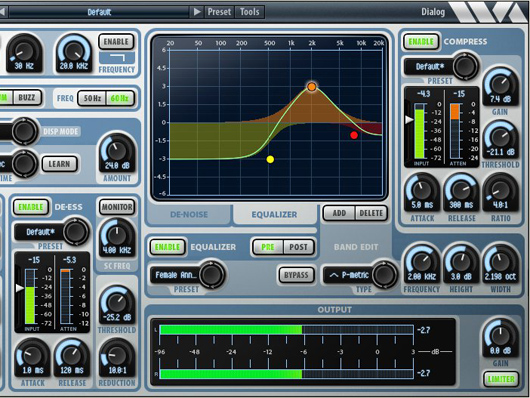Screen dimensions: 530x398
Task: Toggle the low-pass filter ENABLE button
Action: pyautogui.click(x=116, y=42)
